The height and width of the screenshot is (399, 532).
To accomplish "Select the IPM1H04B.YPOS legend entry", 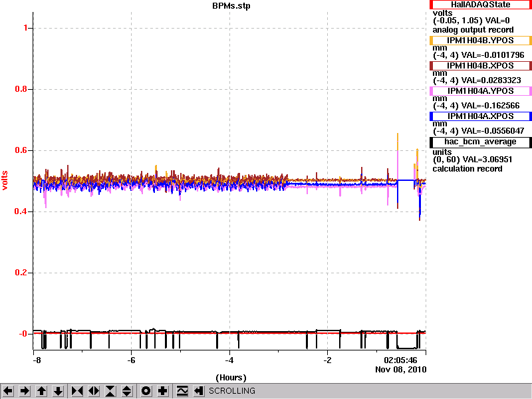I will pyautogui.click(x=480, y=41).
